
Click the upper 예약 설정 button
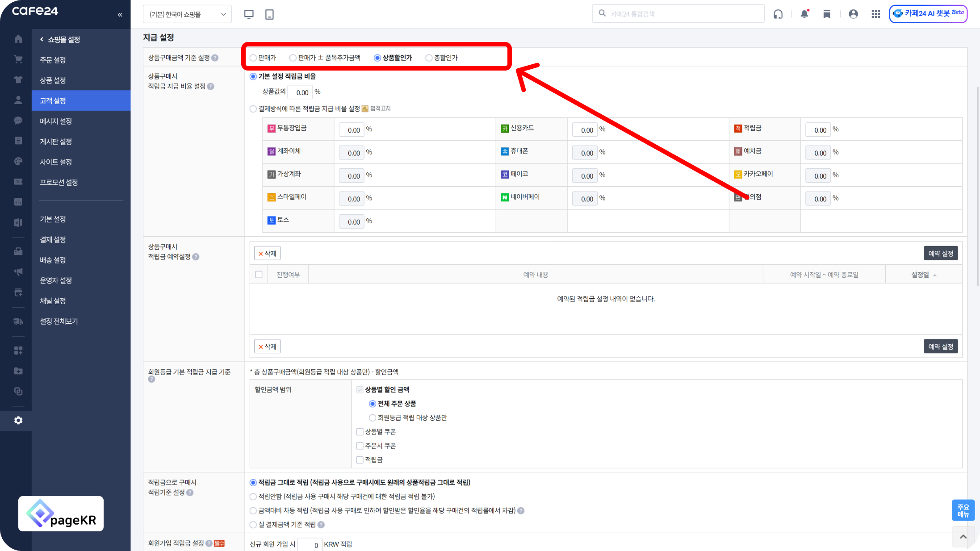(940, 253)
